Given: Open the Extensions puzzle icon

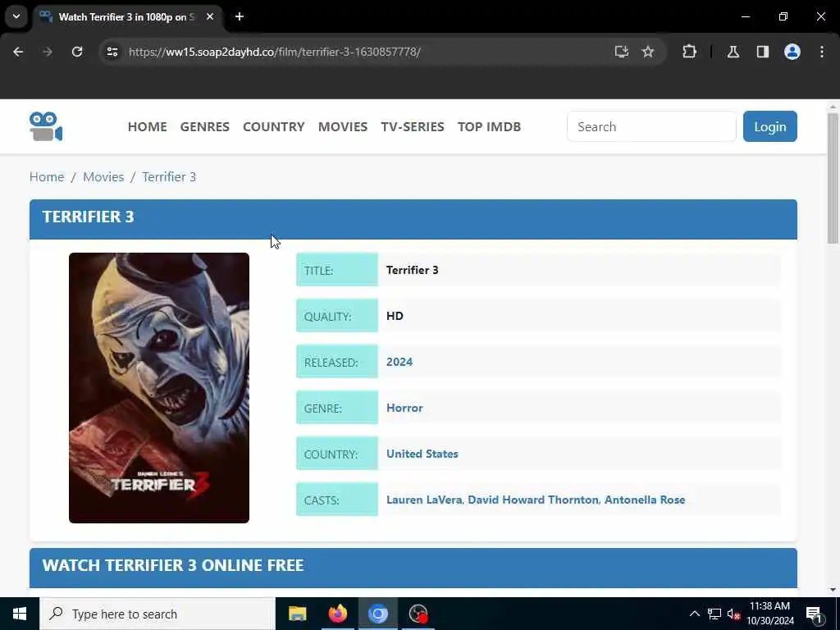Looking at the screenshot, I should tap(689, 52).
